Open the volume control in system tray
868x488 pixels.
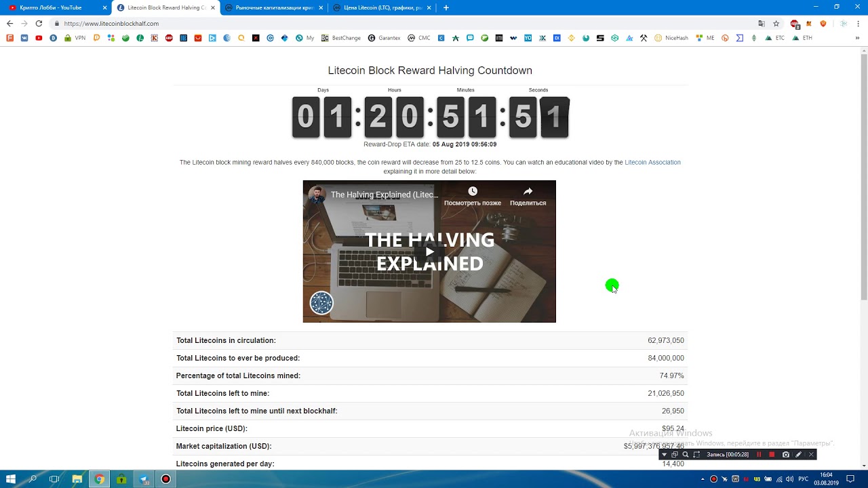click(789, 479)
